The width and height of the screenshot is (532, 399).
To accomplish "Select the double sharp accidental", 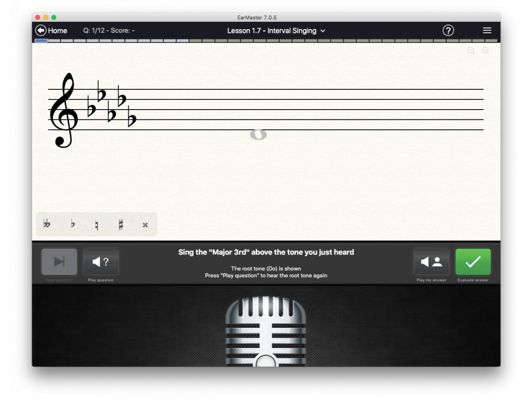I will coord(145,225).
